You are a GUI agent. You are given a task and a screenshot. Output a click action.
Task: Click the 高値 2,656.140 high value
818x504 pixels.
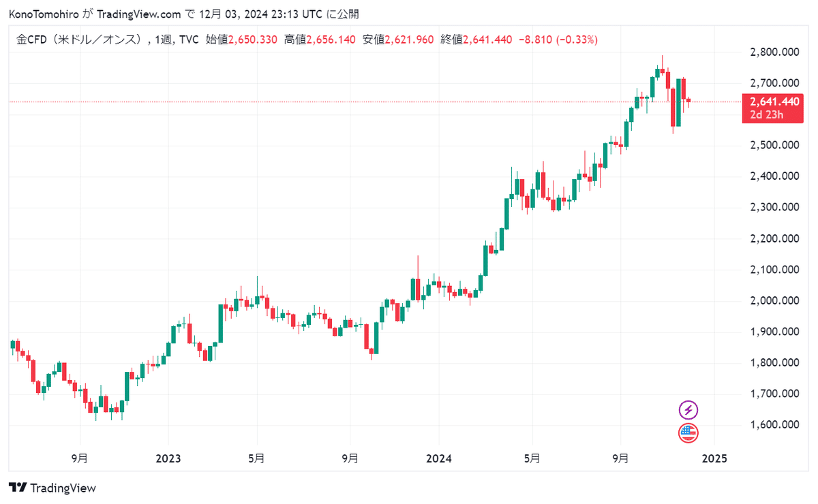pyautogui.click(x=320, y=40)
